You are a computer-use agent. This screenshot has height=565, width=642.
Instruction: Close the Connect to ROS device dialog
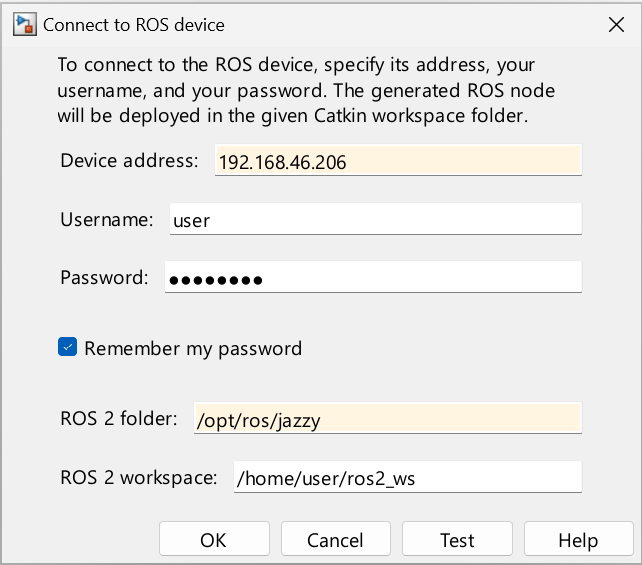[616, 25]
